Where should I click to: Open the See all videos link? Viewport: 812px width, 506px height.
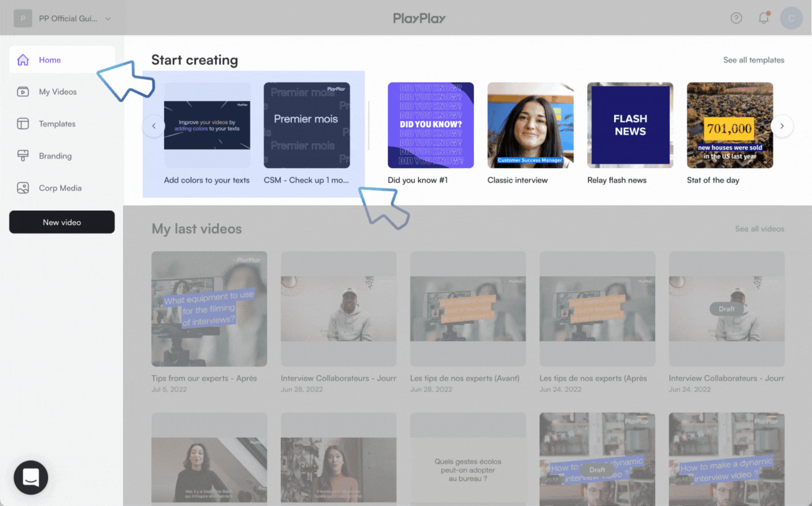coord(759,229)
